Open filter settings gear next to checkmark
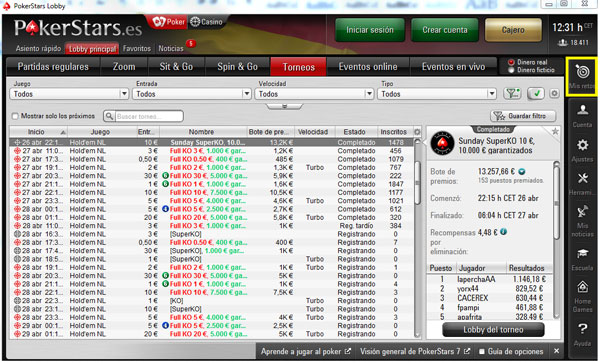 [x=554, y=94]
